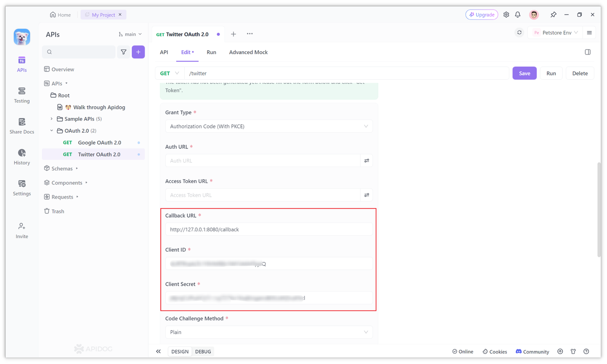Viewport: 607px width, 364px height.
Task: Click the refresh icon near environment selector
Action: pos(519,33)
